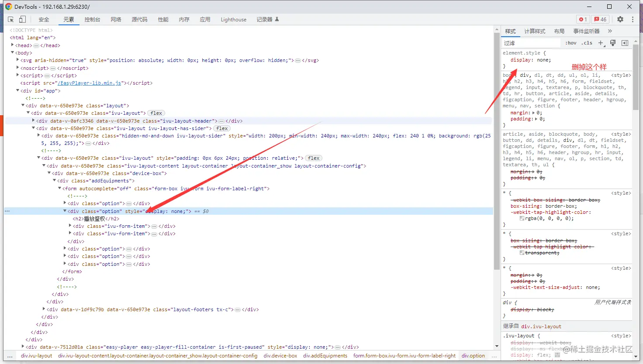The height and width of the screenshot is (364, 643).
Task: Select the closing form tag row
Action: [72, 271]
